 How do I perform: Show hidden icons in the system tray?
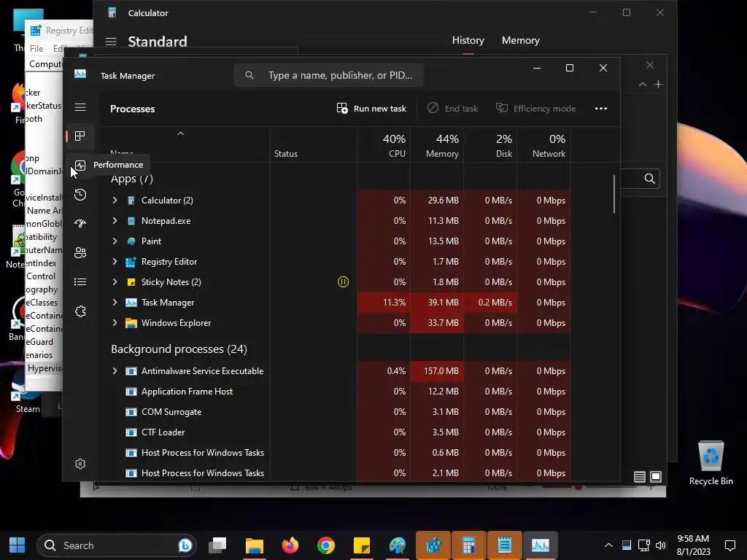coord(608,545)
